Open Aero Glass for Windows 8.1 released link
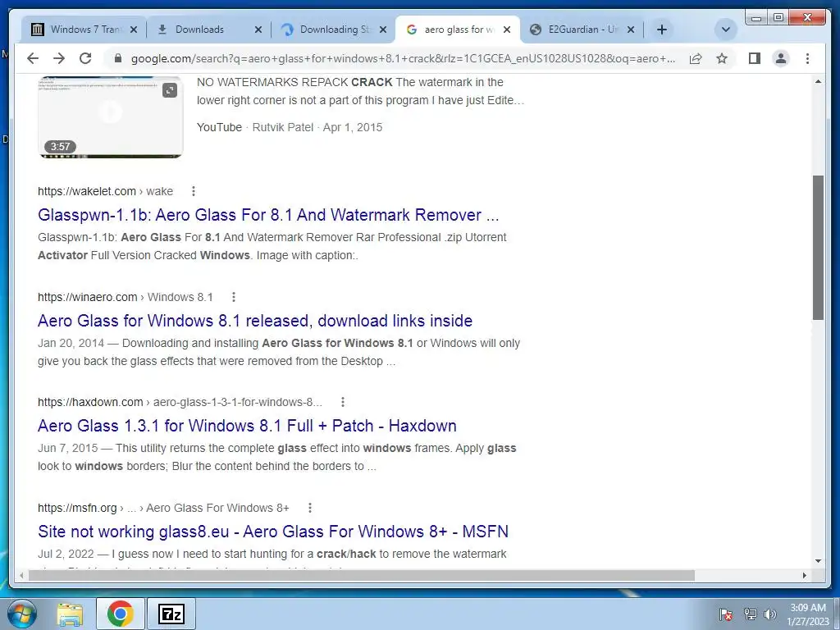The width and height of the screenshot is (840, 630). (x=255, y=321)
